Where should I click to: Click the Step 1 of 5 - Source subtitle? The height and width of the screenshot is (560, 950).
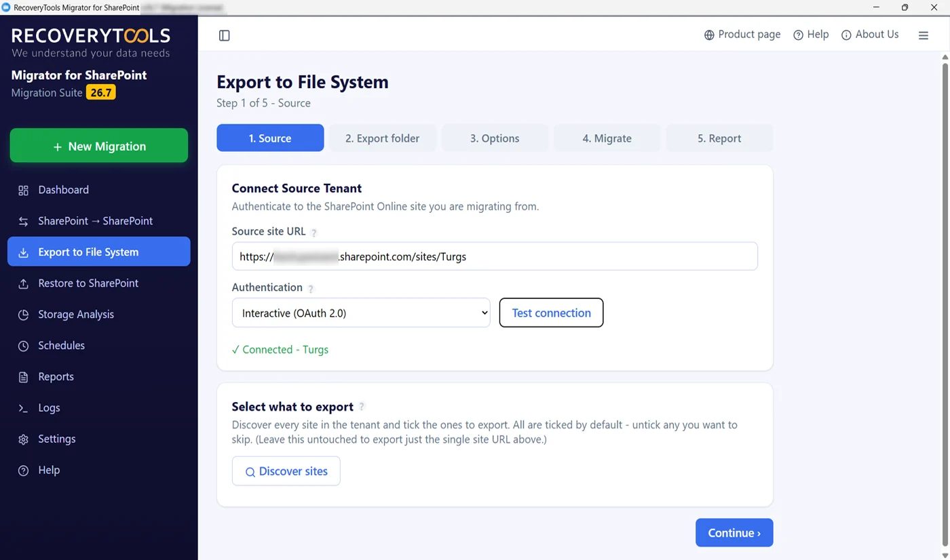point(264,103)
